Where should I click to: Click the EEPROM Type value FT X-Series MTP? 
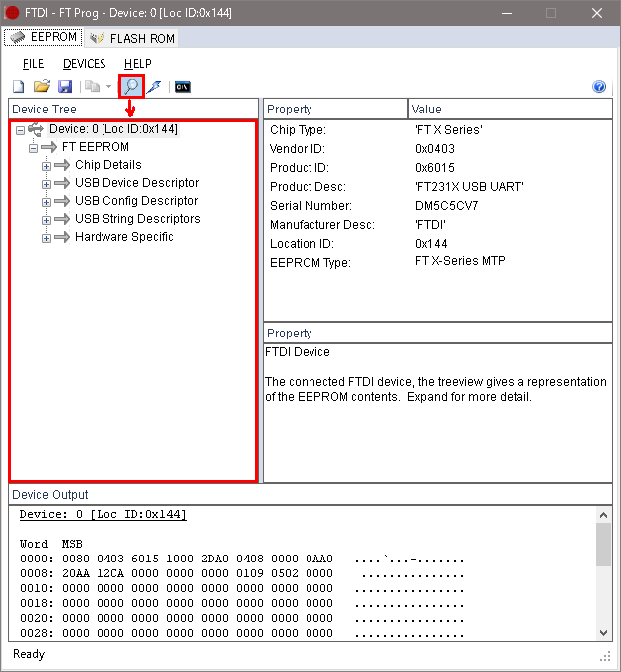click(x=460, y=261)
